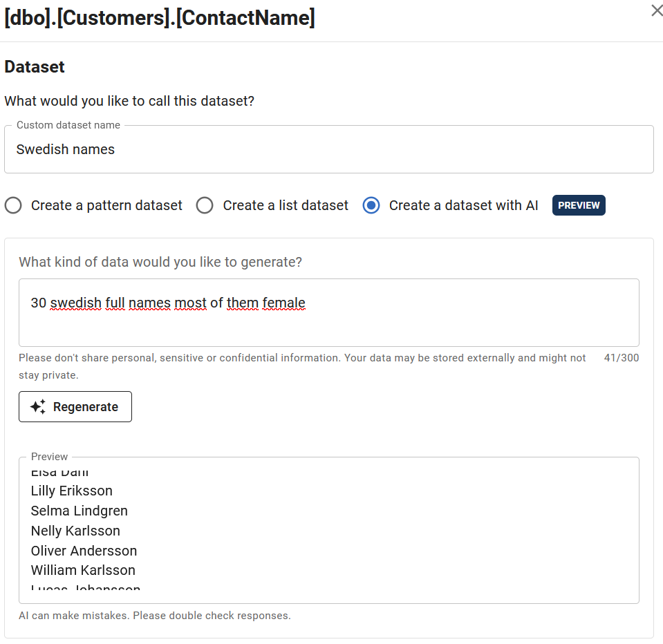This screenshot has width=663, height=644.
Task: Click the AI can make mistakes disclaimer
Action: [x=155, y=615]
